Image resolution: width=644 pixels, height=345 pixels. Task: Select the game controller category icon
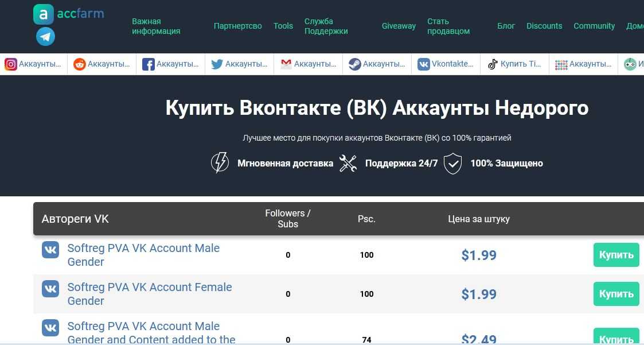630,64
